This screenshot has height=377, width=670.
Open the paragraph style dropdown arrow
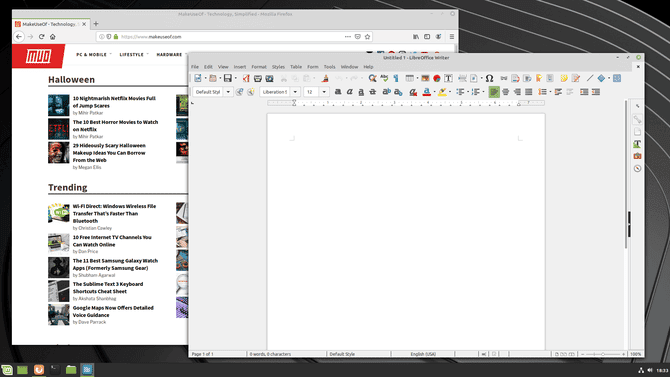228,92
